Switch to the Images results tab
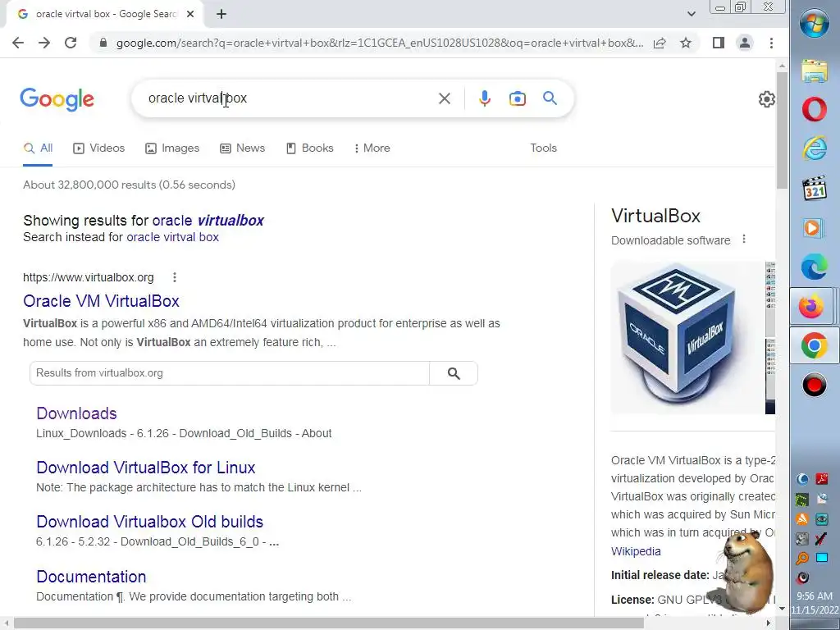This screenshot has height=630, width=840. 172,148
